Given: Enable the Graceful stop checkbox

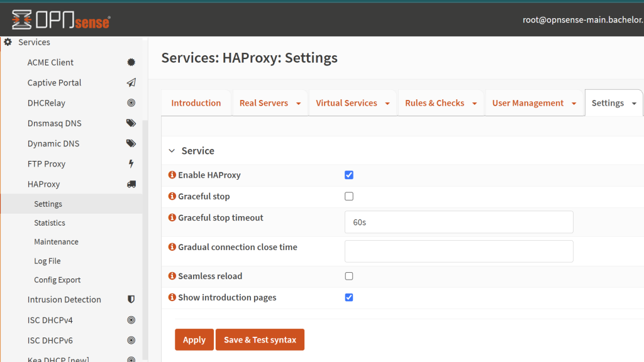Looking at the screenshot, I should click(x=349, y=197).
